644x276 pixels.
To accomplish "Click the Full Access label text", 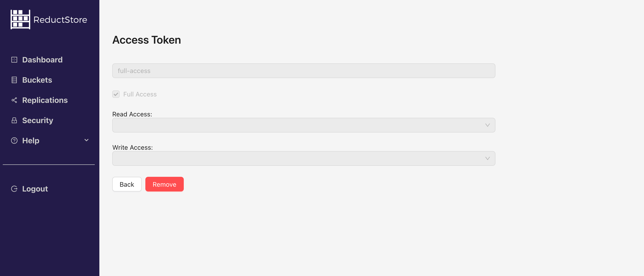I will [x=140, y=94].
